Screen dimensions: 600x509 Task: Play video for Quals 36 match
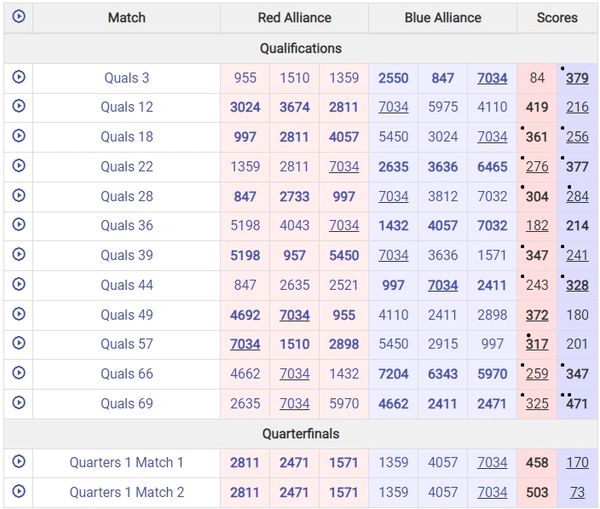tap(18, 225)
